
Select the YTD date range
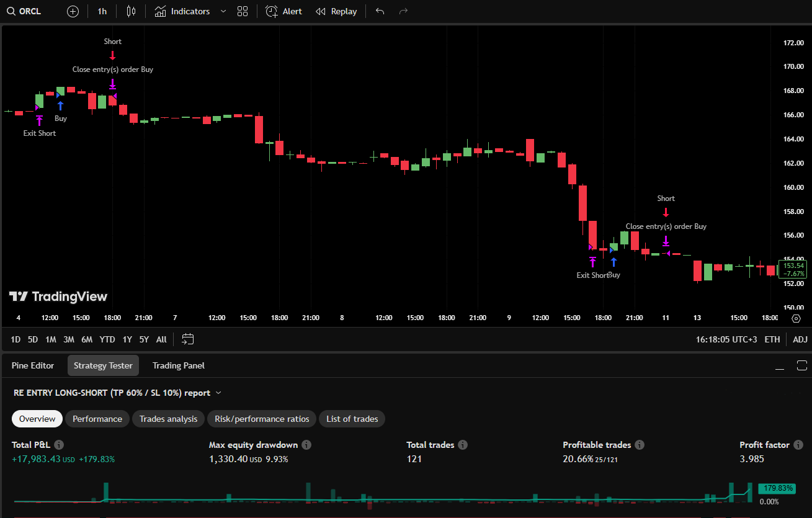click(107, 339)
